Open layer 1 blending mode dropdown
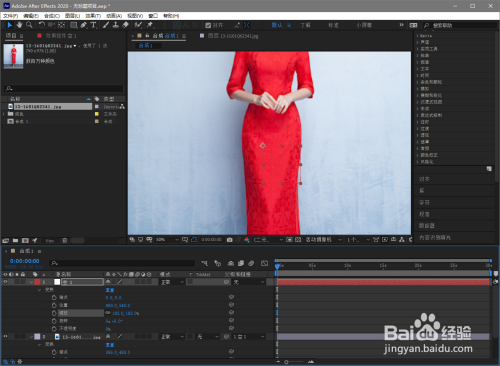 tap(172, 282)
